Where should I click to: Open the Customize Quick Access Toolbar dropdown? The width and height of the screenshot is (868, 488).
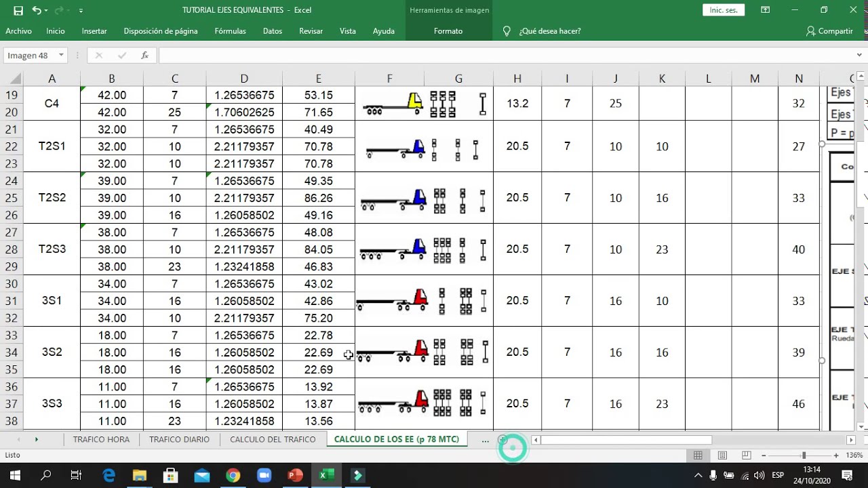click(x=81, y=11)
